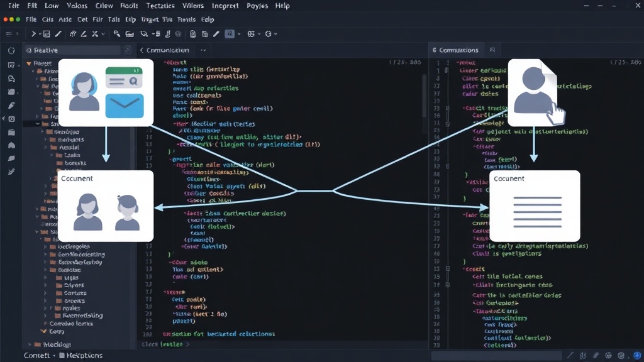The width and height of the screenshot is (644, 362).
Task: Switch to right-pane Communcions tab
Action: point(455,50)
